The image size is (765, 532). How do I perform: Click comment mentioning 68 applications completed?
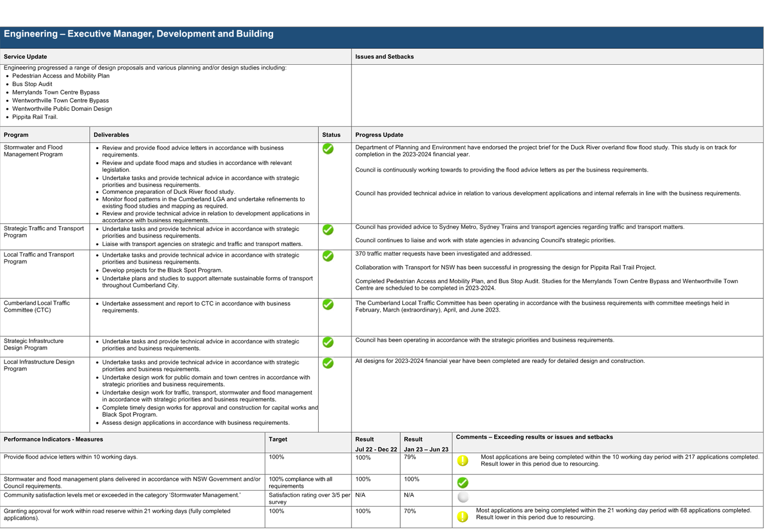click(613, 514)
